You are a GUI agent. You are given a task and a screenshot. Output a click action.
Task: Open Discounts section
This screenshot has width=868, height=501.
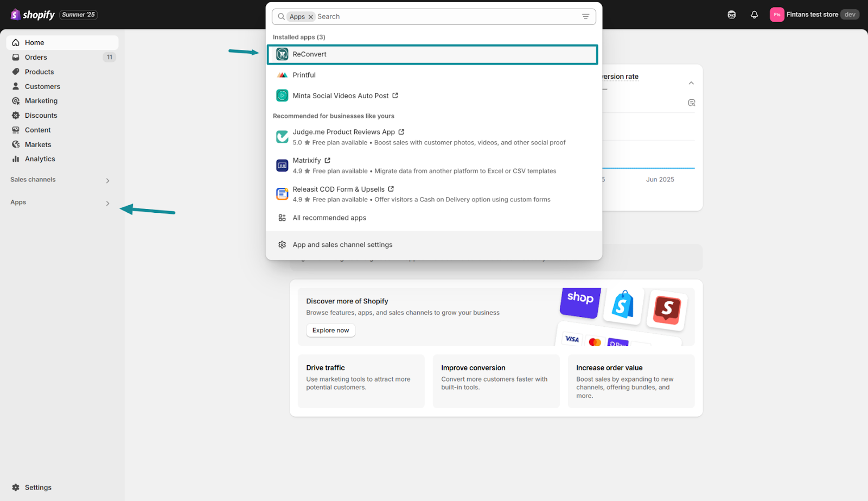pyautogui.click(x=62, y=116)
